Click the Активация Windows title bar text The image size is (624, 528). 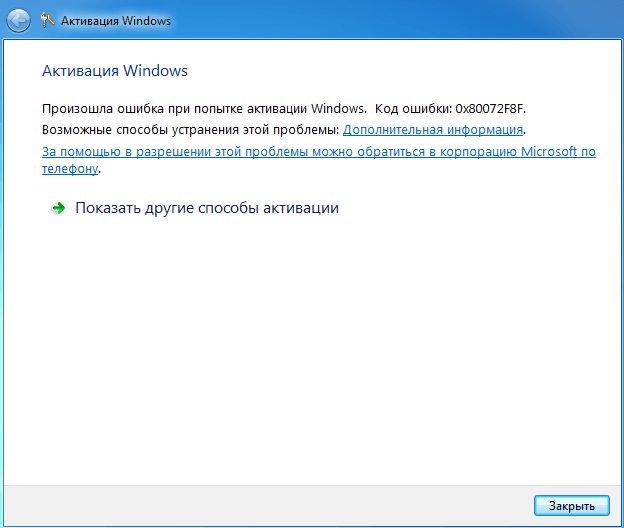[x=116, y=21]
